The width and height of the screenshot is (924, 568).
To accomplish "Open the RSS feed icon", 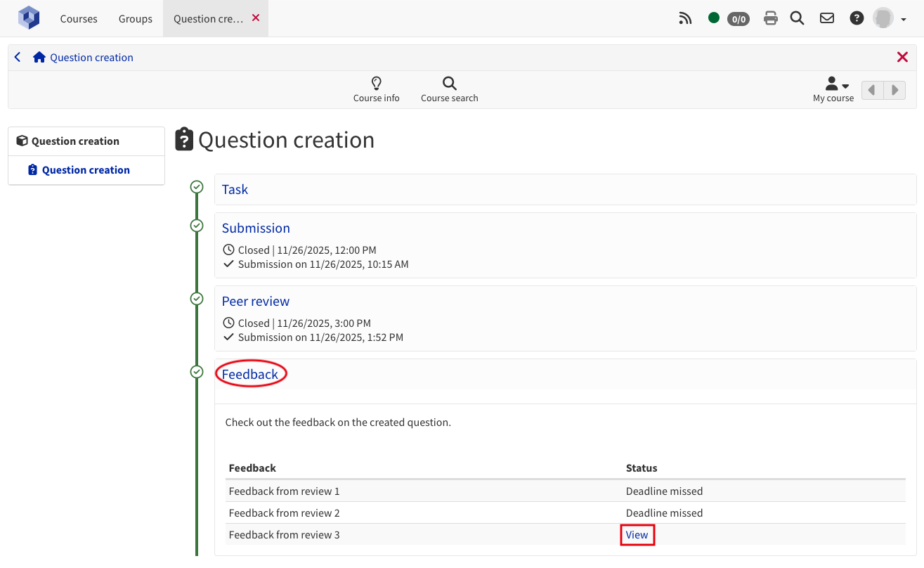I will point(685,18).
